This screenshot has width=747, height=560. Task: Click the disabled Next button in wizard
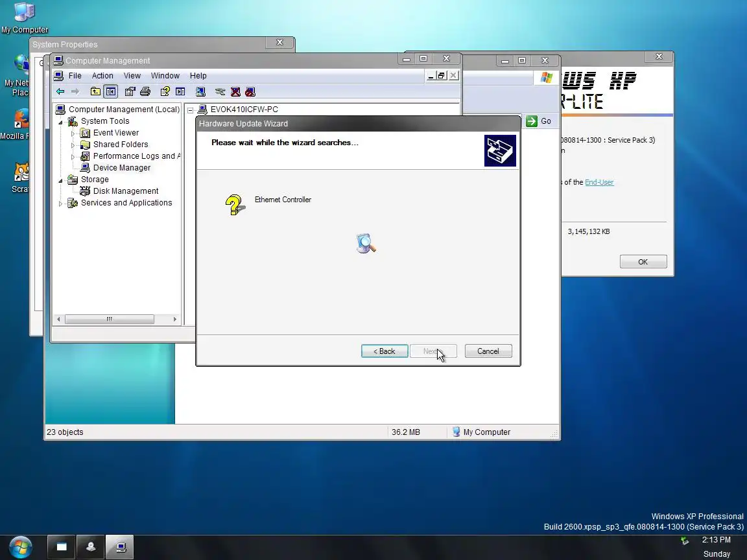(x=433, y=351)
